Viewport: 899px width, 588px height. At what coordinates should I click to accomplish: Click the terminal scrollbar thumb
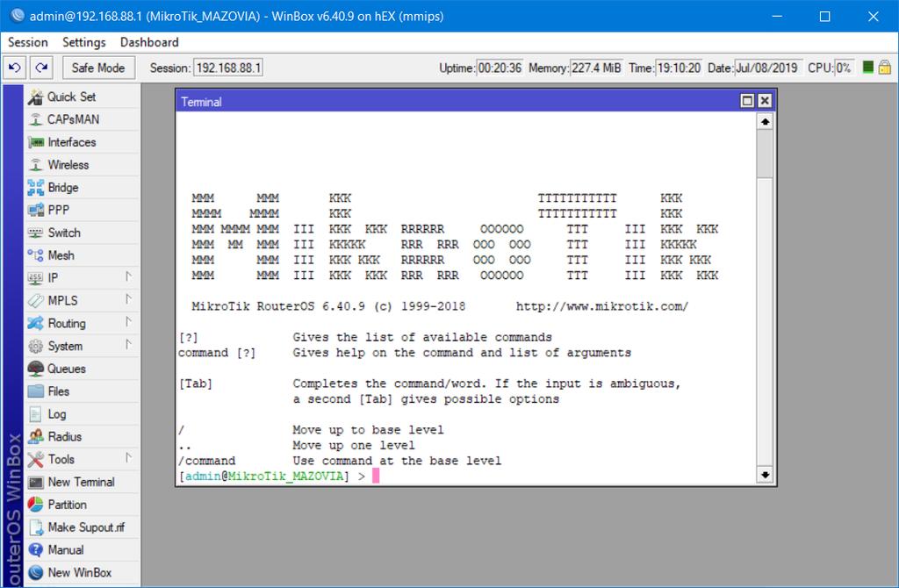(x=765, y=154)
